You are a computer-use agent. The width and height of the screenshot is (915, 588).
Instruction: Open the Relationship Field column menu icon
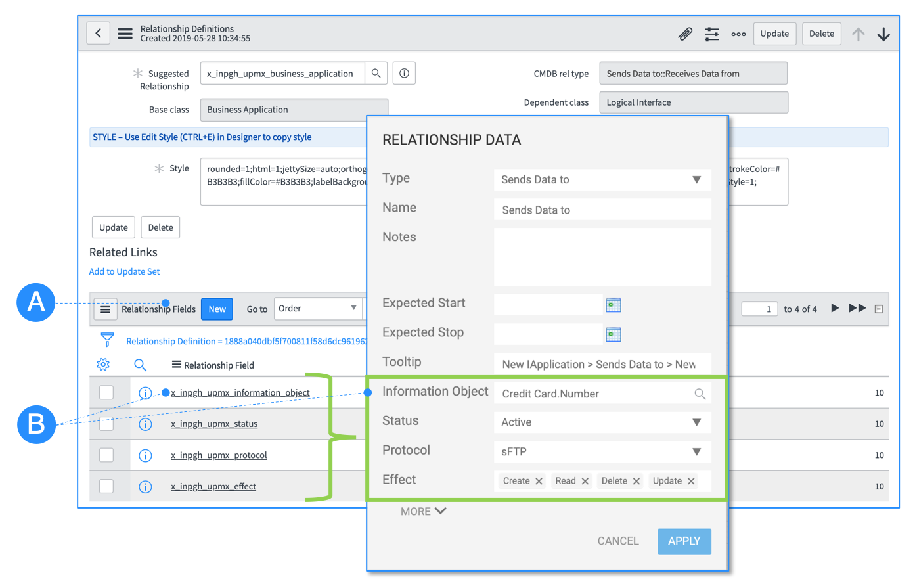(176, 365)
